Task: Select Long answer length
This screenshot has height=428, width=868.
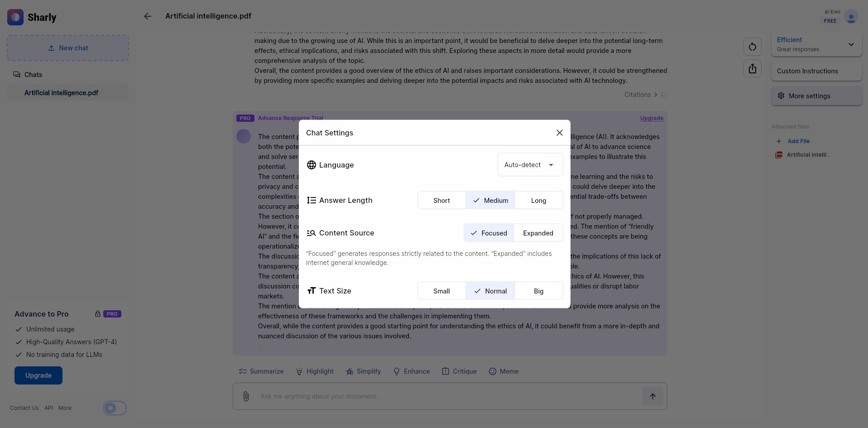Action: [539, 200]
